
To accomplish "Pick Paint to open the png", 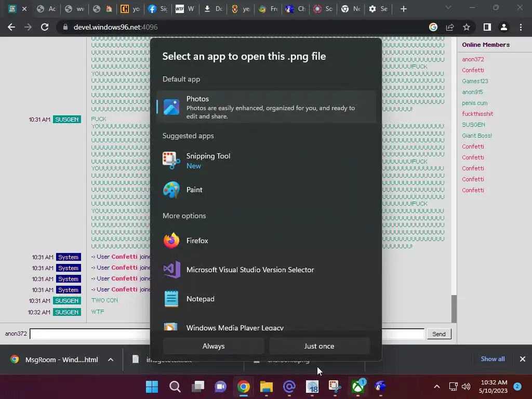I will pyautogui.click(x=266, y=190).
